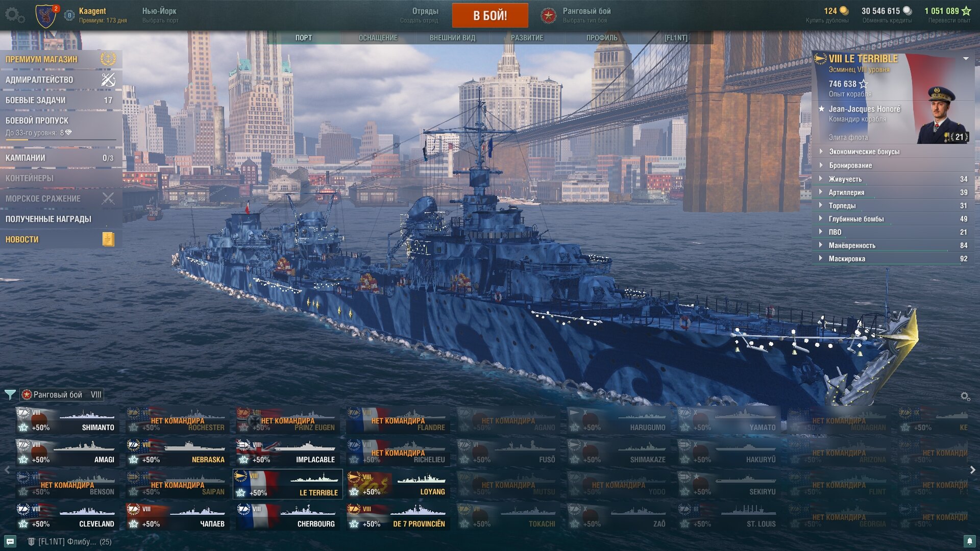Click the Боевой пропуск progress bar
The height and width of the screenshot is (551, 980).
pos(61,139)
